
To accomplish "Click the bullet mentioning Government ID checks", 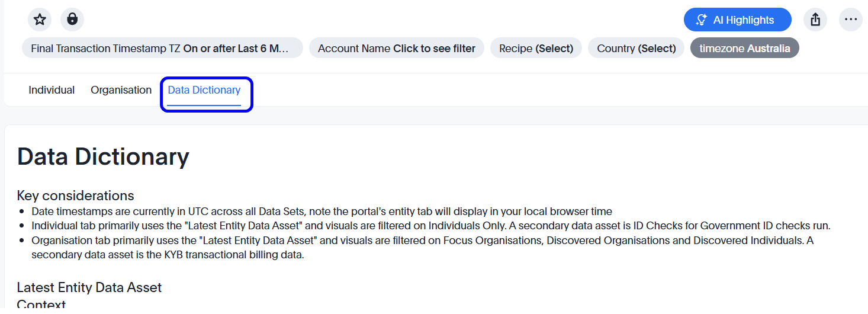I will coord(431,226).
